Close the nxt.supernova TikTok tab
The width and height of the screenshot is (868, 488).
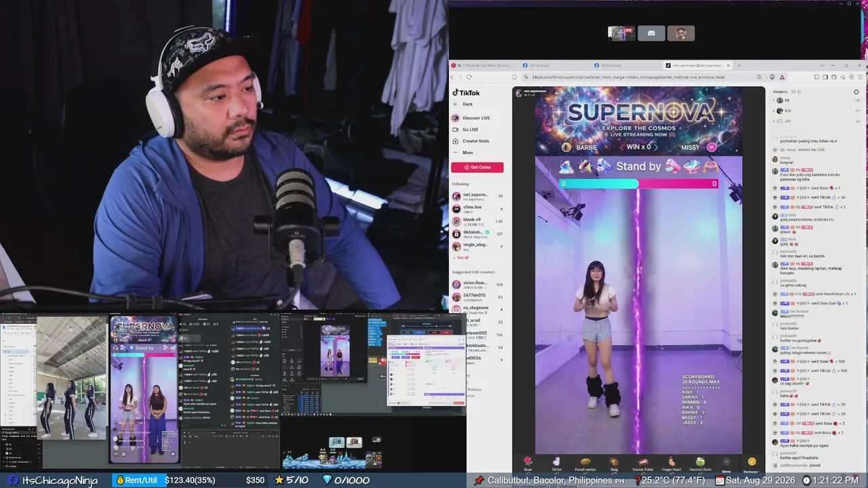tap(728, 66)
